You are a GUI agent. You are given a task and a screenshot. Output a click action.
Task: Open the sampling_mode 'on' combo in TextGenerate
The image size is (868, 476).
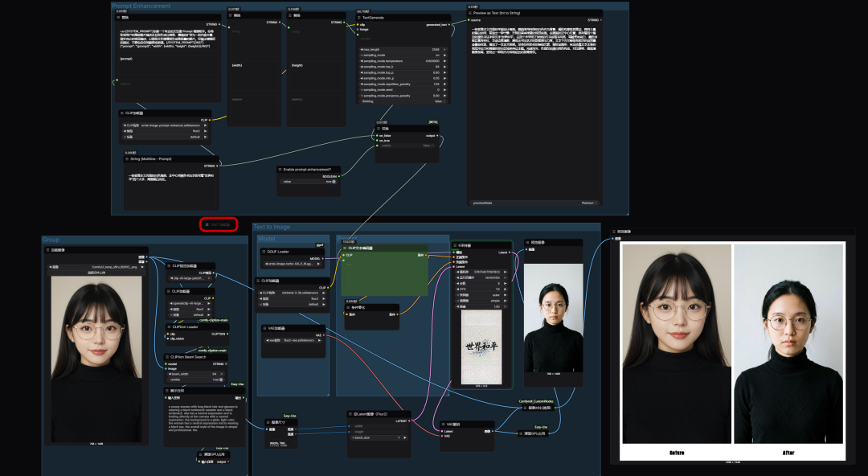coord(403,55)
